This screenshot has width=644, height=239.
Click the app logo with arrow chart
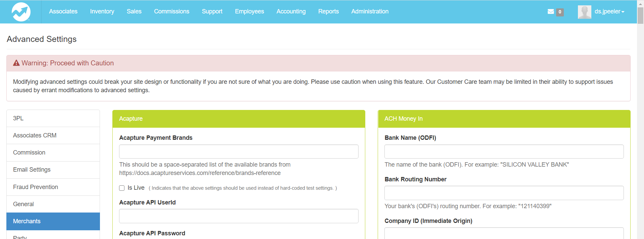21,12
